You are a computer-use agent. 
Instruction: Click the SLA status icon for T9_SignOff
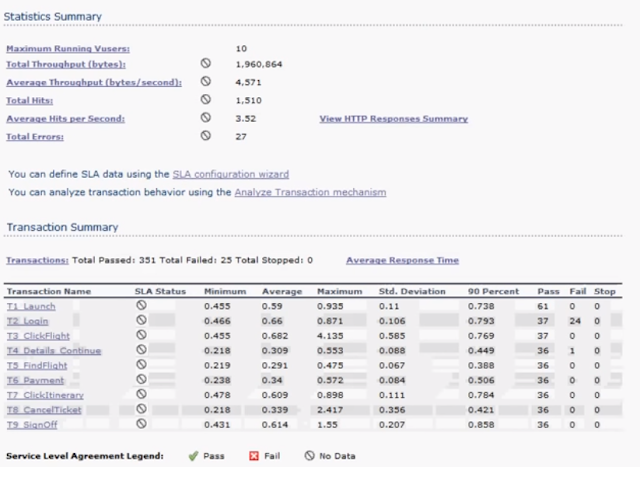tap(141, 424)
